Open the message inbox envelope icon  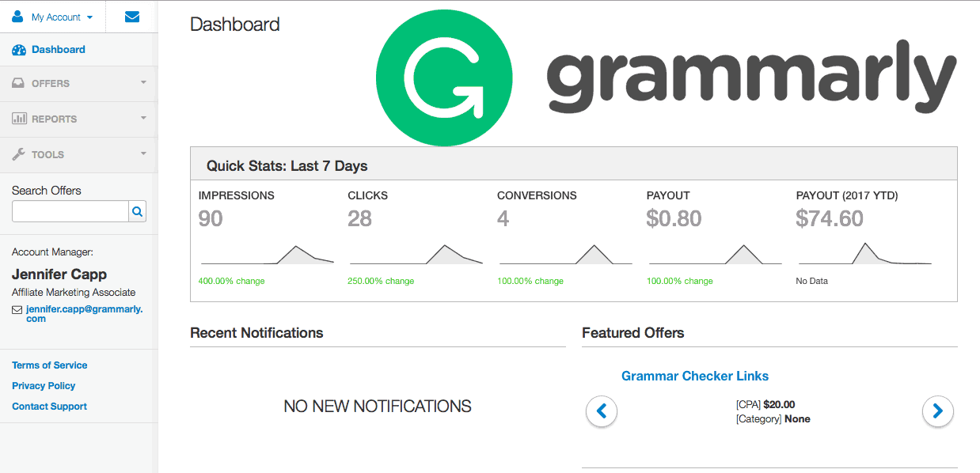pos(131,16)
